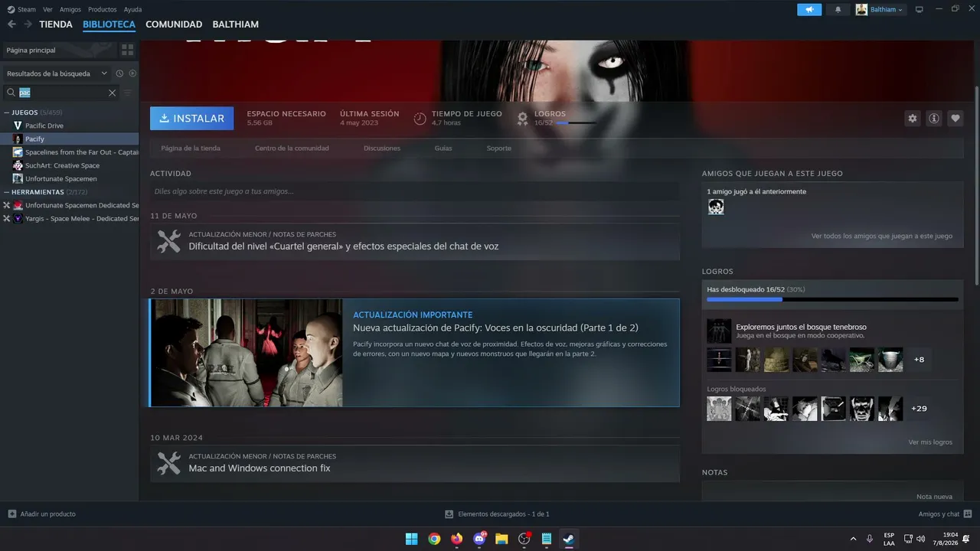The image size is (980, 551).
Task: Open the Notepad taskbar icon
Action: click(x=547, y=539)
